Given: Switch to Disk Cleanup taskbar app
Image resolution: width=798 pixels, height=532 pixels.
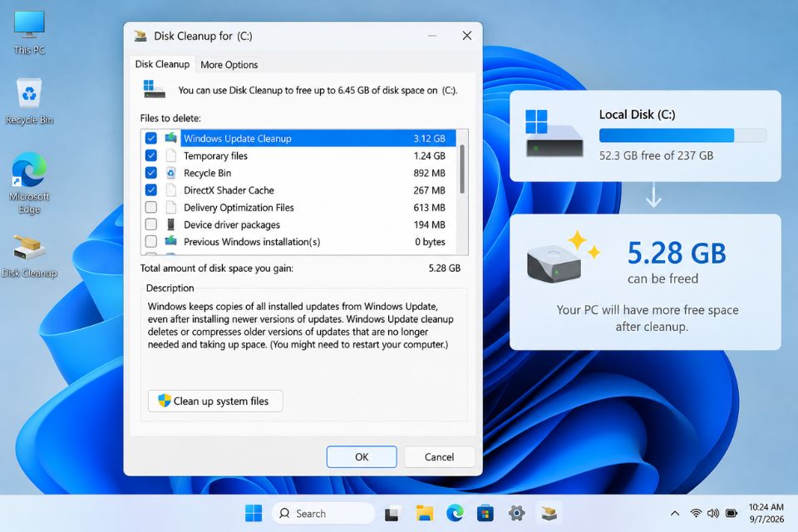Looking at the screenshot, I should coord(549,513).
